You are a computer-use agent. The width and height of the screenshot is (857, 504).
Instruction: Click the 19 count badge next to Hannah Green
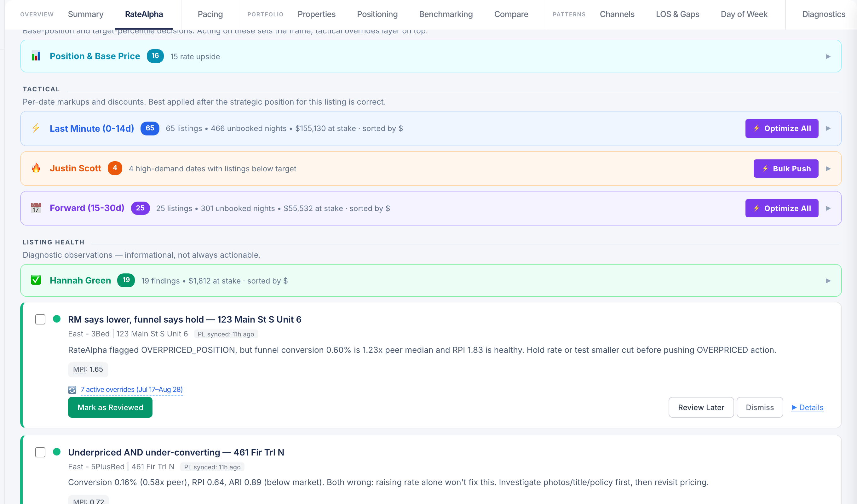126,280
